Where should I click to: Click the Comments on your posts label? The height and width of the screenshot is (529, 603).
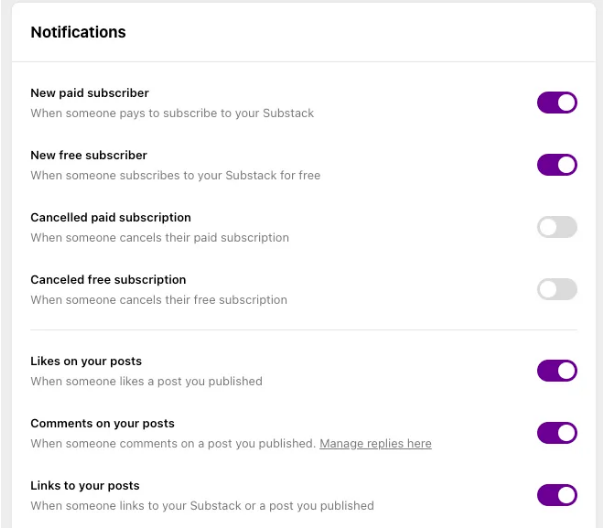point(102,423)
